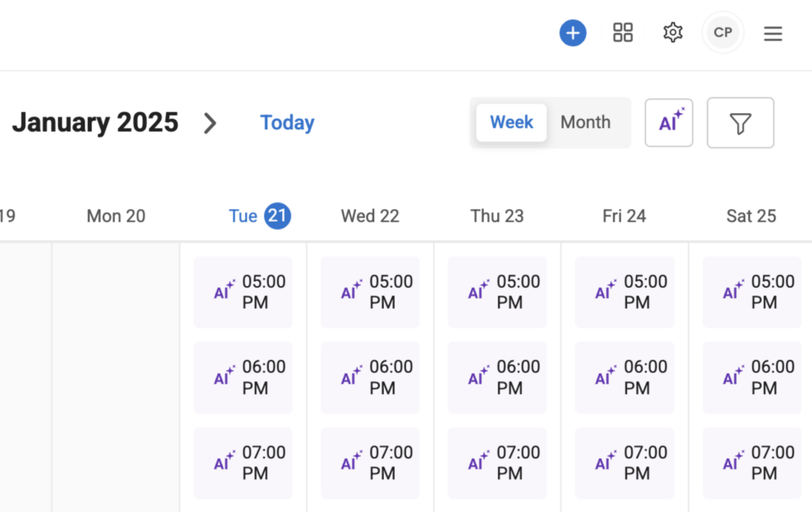
Task: Pick the Wednesday 07:00 PM AI slot
Action: (370, 463)
